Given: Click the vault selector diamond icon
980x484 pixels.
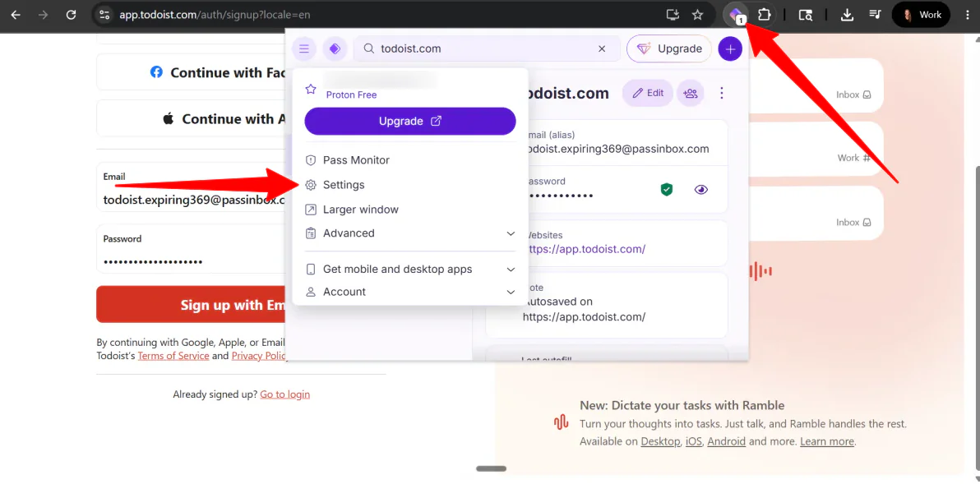Looking at the screenshot, I should coord(335,48).
